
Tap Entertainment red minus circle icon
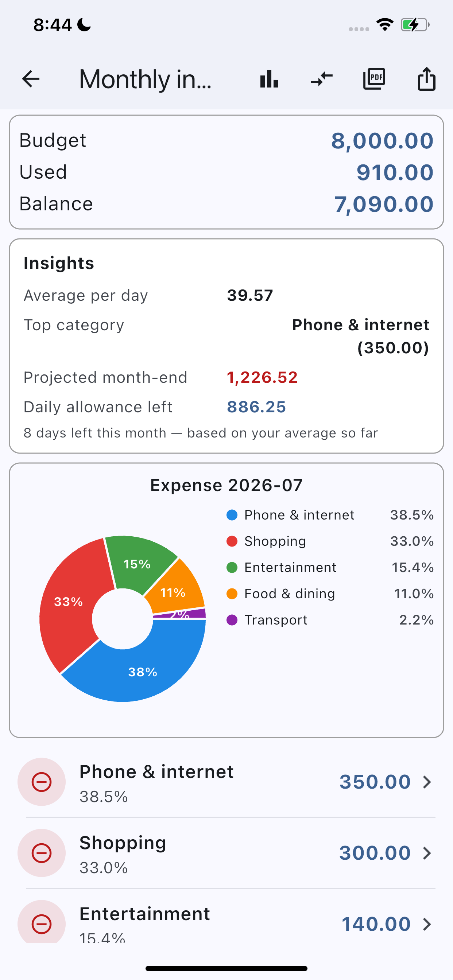[x=42, y=924]
